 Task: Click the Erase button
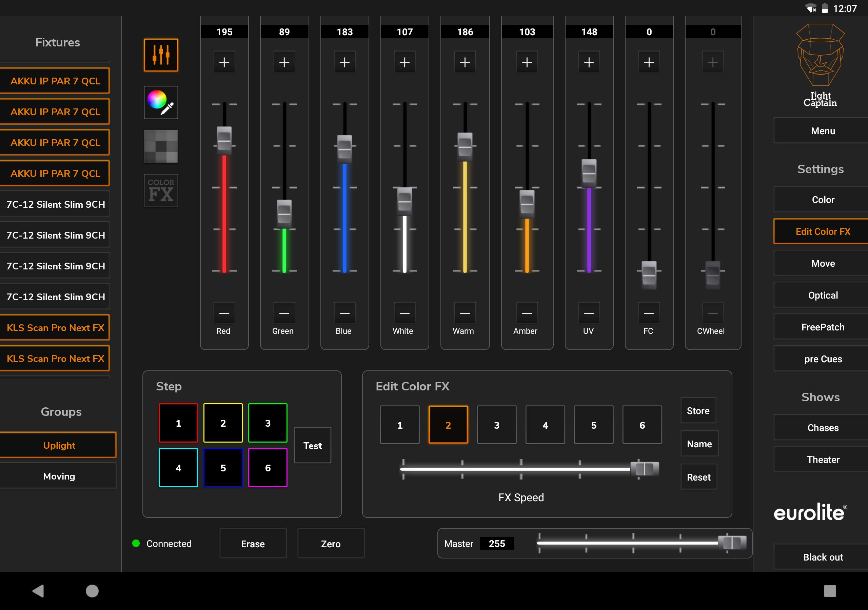pyautogui.click(x=253, y=544)
